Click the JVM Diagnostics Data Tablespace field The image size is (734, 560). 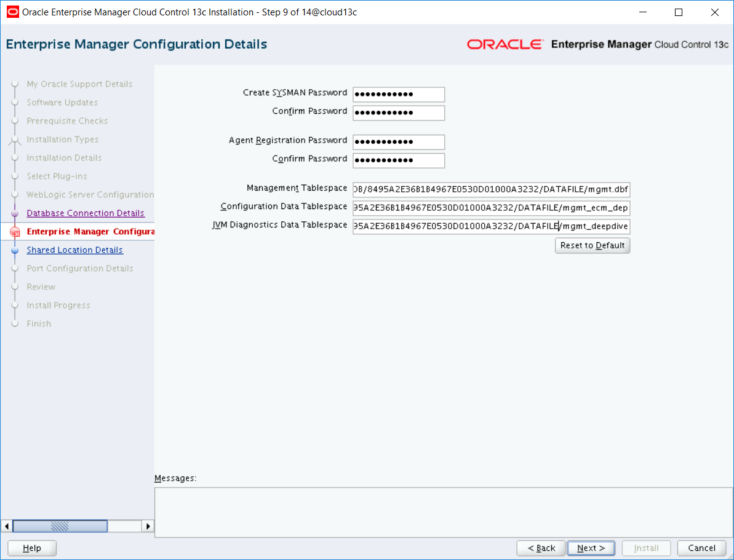tap(492, 226)
